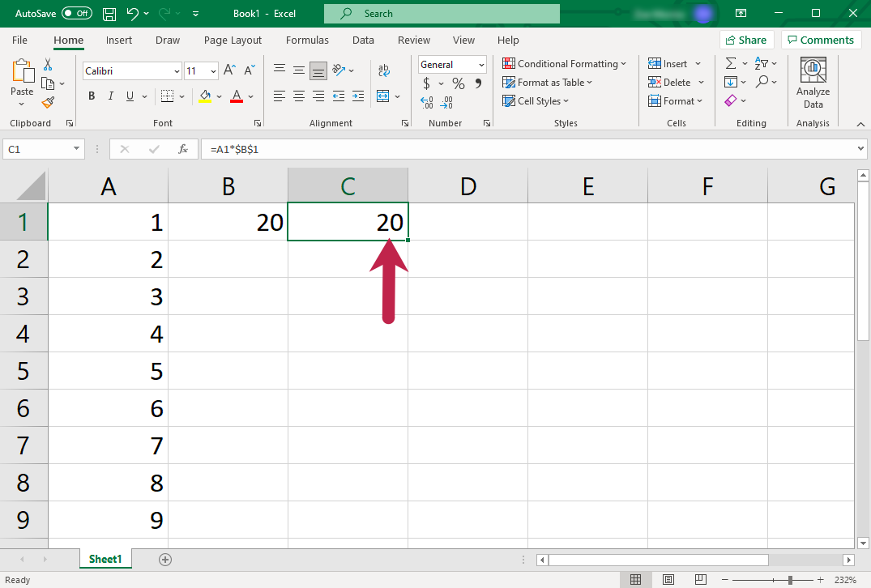The width and height of the screenshot is (871, 588).
Task: Open the General number format dropdown
Action: click(x=481, y=65)
